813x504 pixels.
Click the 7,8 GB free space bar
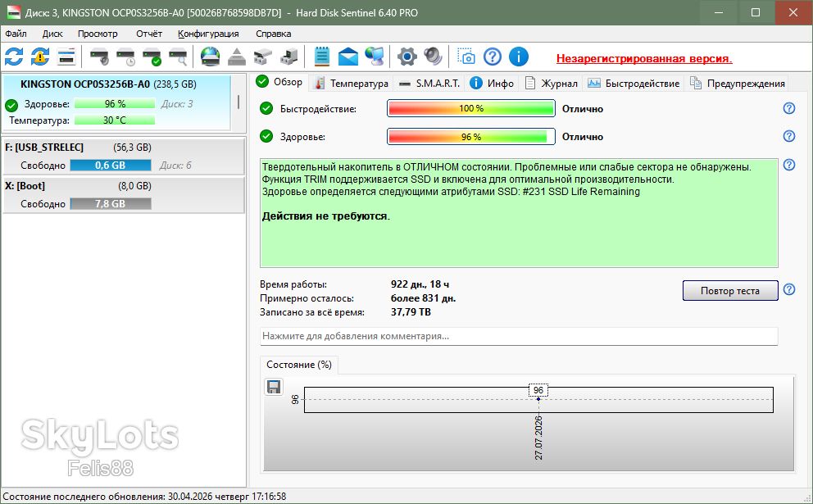pyautogui.click(x=111, y=204)
